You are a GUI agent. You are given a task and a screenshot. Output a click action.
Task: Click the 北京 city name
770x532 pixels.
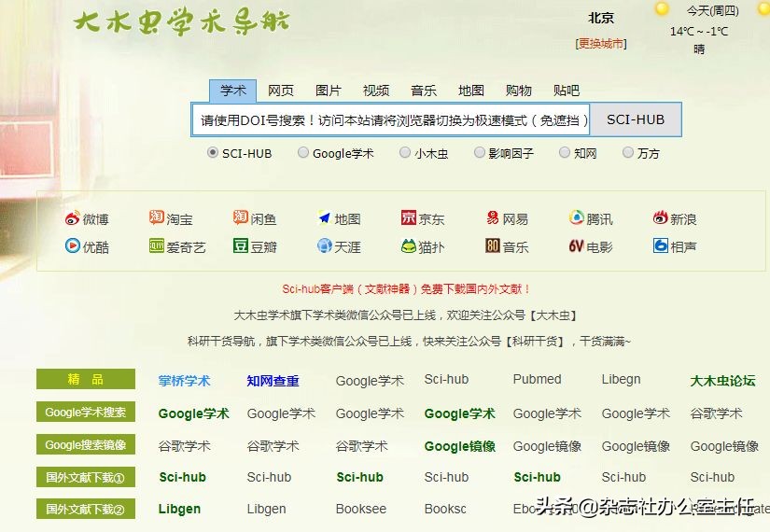pyautogui.click(x=601, y=18)
